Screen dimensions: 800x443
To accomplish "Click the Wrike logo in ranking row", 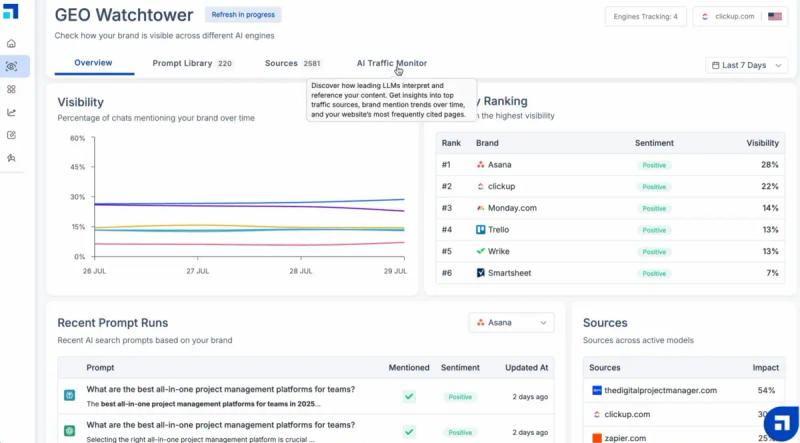I will tap(481, 251).
